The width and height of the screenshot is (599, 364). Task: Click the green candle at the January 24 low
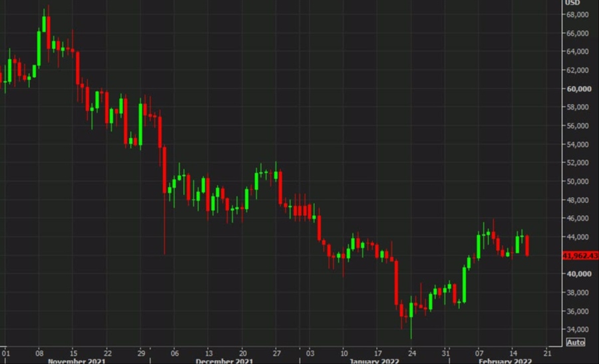click(x=411, y=310)
